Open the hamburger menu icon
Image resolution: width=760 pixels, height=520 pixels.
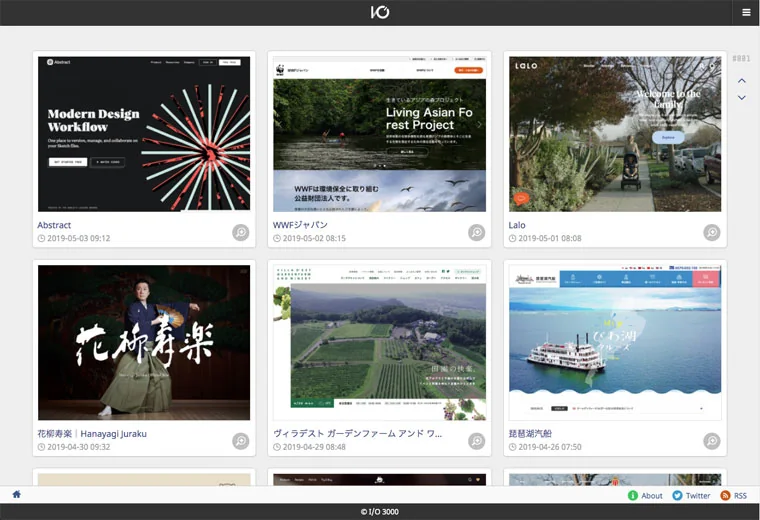pyautogui.click(x=746, y=13)
